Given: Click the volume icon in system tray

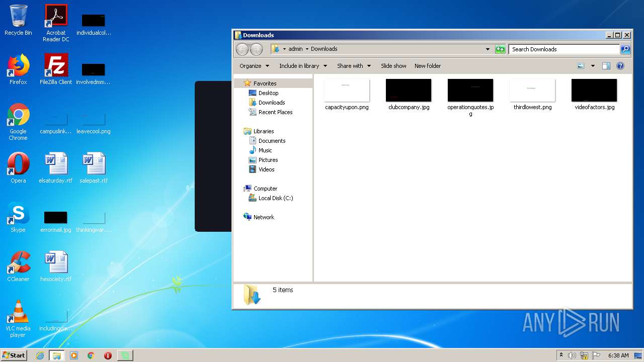Looking at the screenshot, I should (x=572, y=355).
